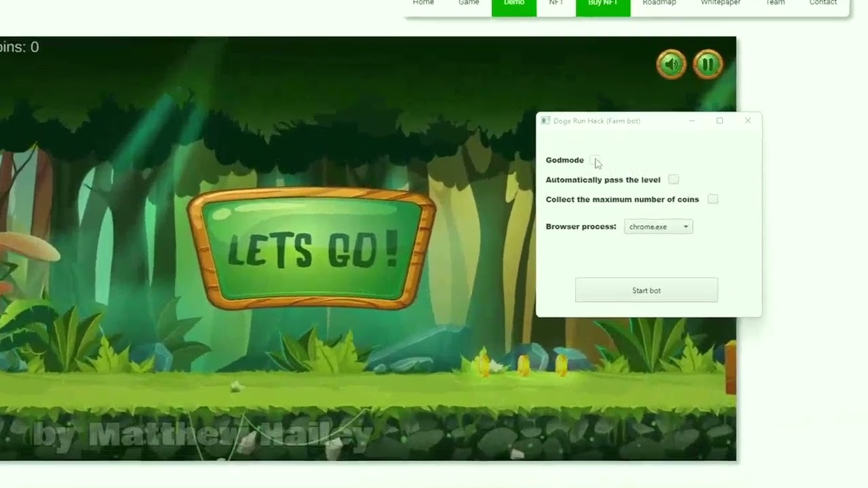
Task: Open the Contact menu item
Action: click(823, 3)
